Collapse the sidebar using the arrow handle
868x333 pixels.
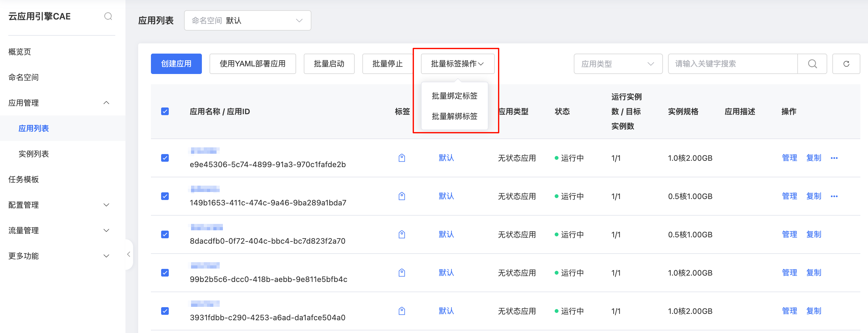pos(129,255)
